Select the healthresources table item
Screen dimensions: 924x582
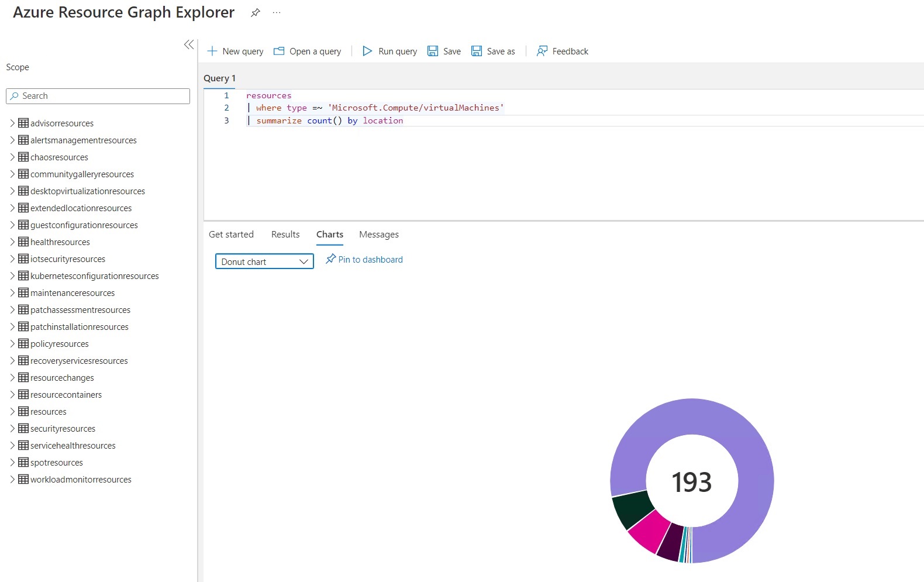pyautogui.click(x=60, y=242)
